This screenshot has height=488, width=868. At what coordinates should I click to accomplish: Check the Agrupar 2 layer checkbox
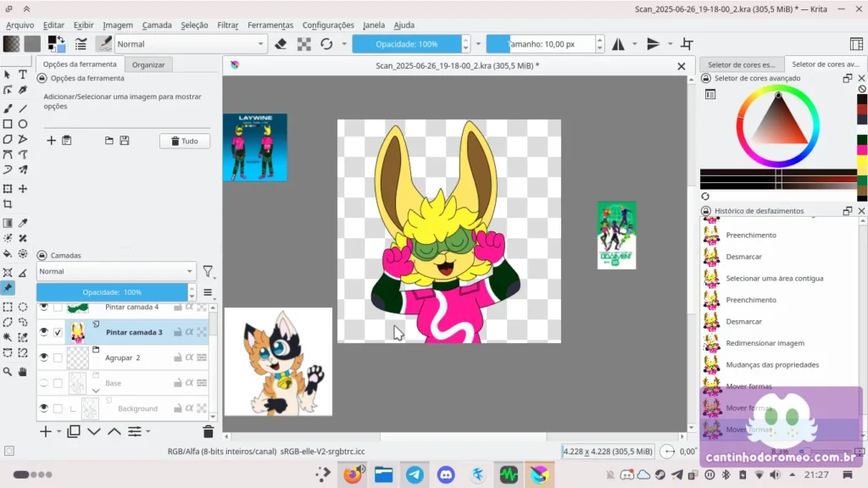pyautogui.click(x=58, y=358)
